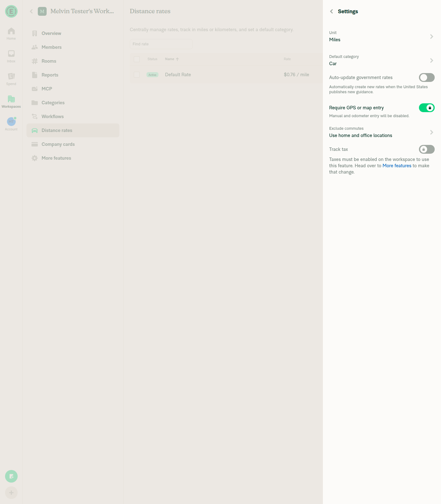Image resolution: width=441 pixels, height=504 pixels.
Task: Toggle the locked Track tax switch
Action: [427, 149]
